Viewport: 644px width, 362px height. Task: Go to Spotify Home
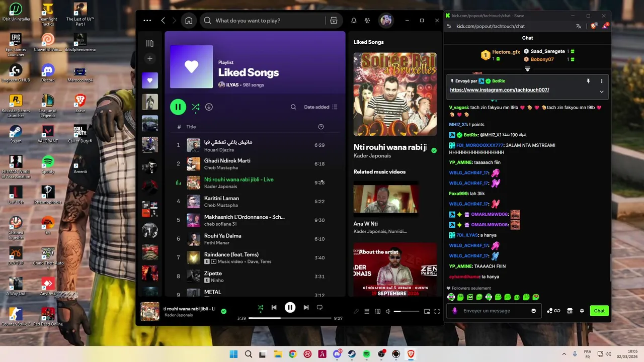click(189, 21)
